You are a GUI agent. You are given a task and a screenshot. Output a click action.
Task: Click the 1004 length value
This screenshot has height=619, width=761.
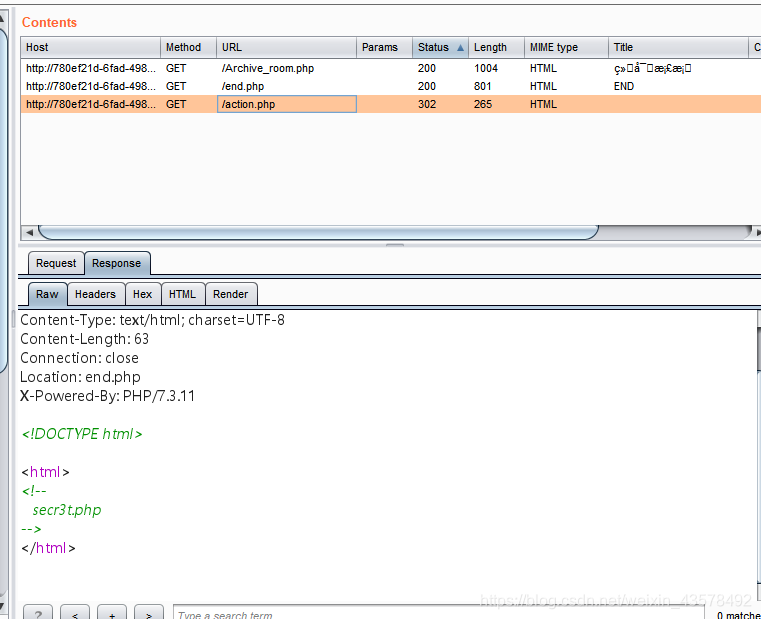tap(486, 68)
